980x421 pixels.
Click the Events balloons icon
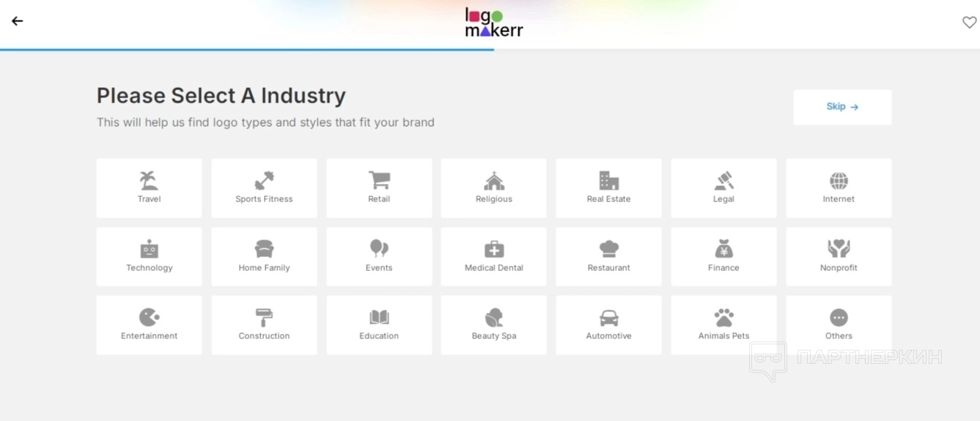(x=379, y=249)
